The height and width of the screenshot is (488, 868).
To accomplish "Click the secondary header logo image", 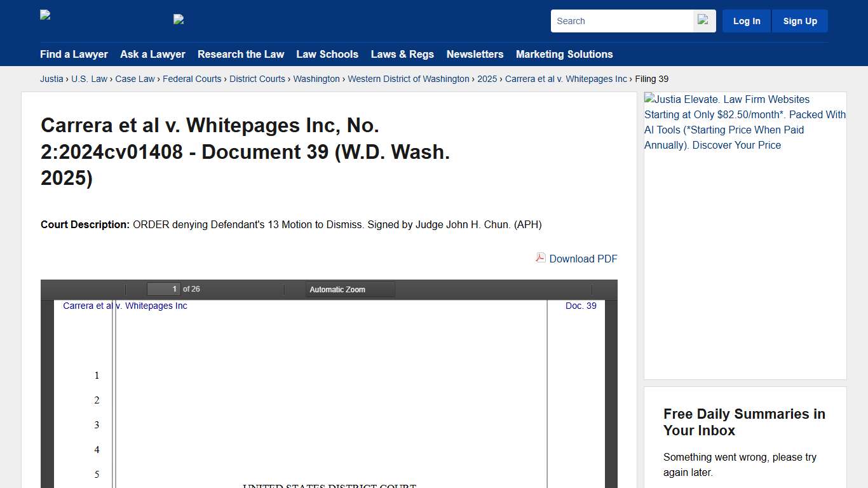I will pos(178,19).
